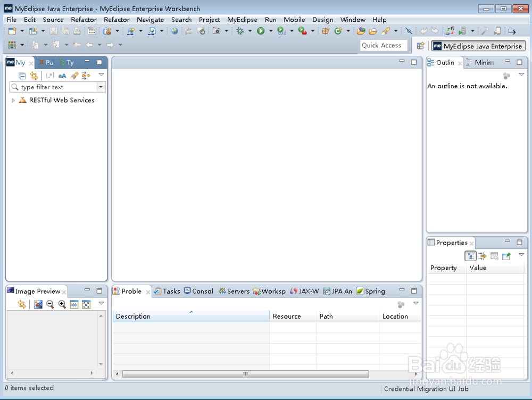
Task: Click the Problems view horizontal scrollbar
Action: (x=246, y=374)
